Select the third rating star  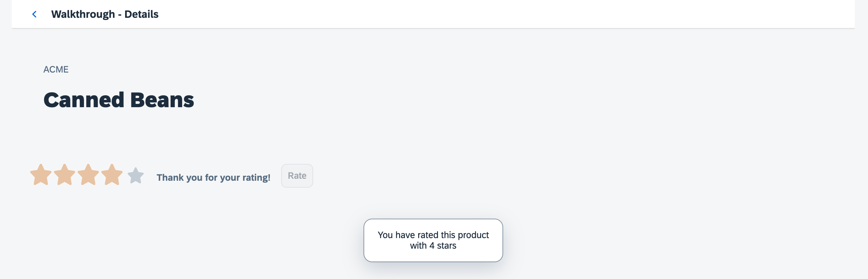pos(88,175)
